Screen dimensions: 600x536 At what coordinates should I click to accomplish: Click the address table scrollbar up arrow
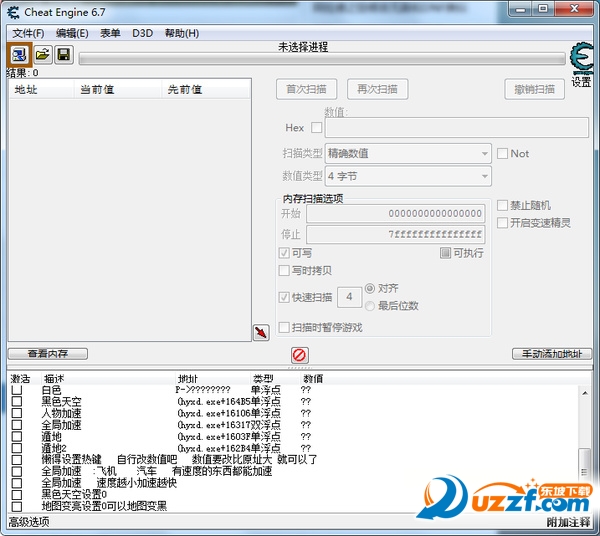coord(585,393)
